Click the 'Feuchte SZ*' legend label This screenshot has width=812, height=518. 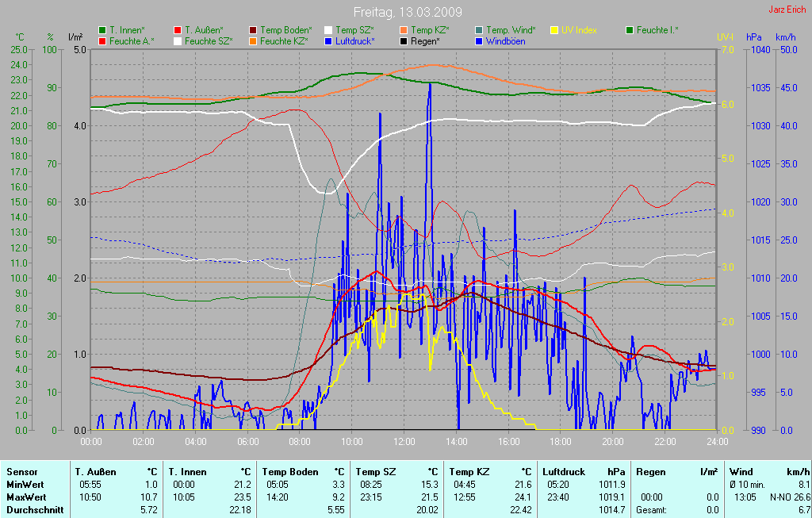[x=209, y=41]
